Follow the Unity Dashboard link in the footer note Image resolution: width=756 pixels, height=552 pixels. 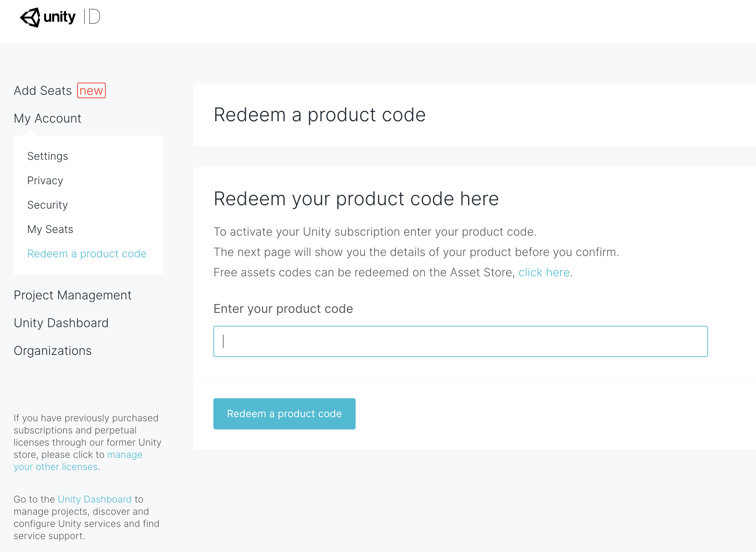(x=95, y=499)
